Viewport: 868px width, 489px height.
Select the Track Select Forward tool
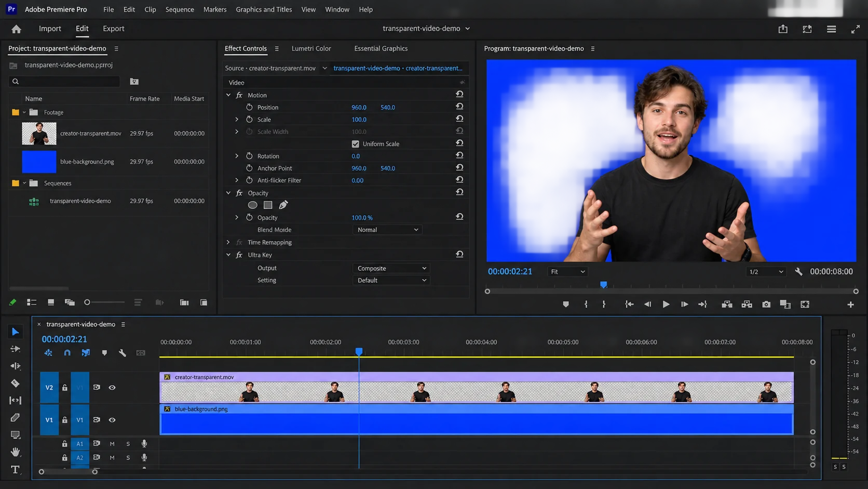point(16,349)
